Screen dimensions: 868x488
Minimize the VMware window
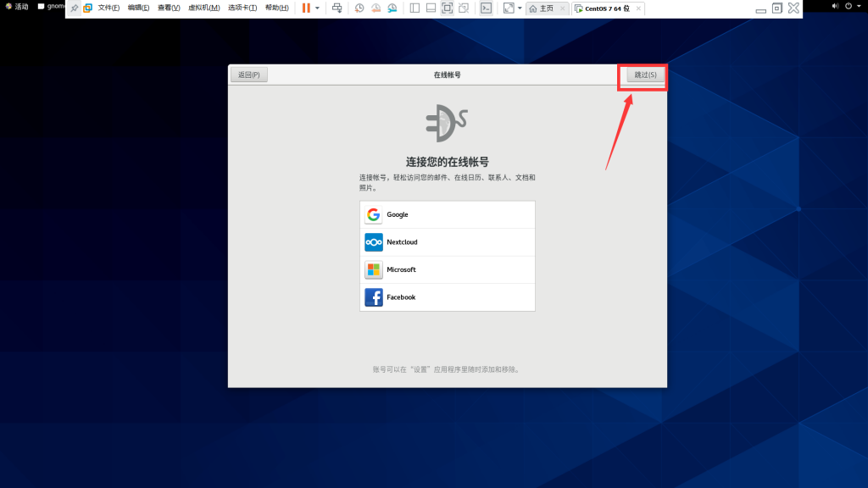761,10
